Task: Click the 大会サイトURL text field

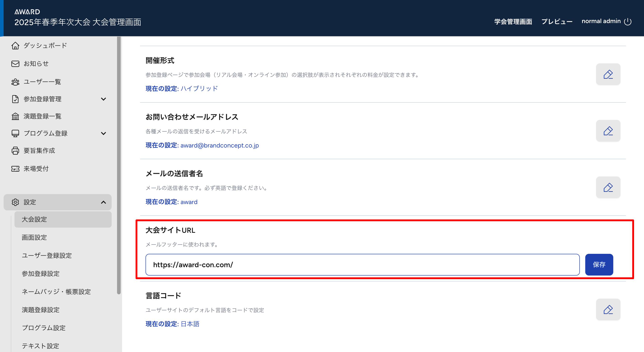Action: coord(362,265)
